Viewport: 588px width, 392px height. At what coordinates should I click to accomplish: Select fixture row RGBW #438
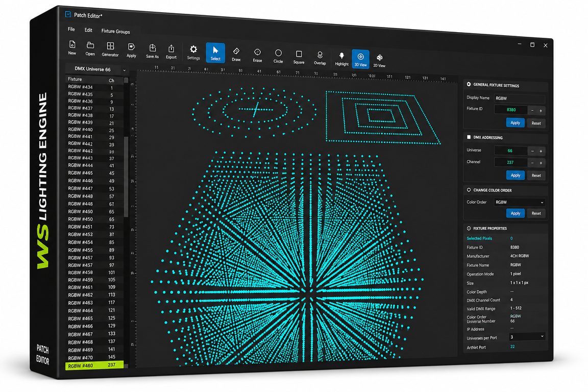tap(94, 115)
